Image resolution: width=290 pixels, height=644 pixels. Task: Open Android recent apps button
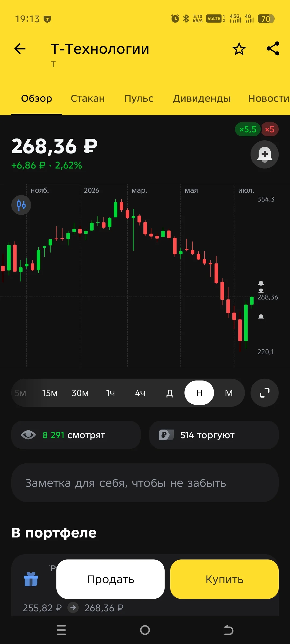click(61, 630)
